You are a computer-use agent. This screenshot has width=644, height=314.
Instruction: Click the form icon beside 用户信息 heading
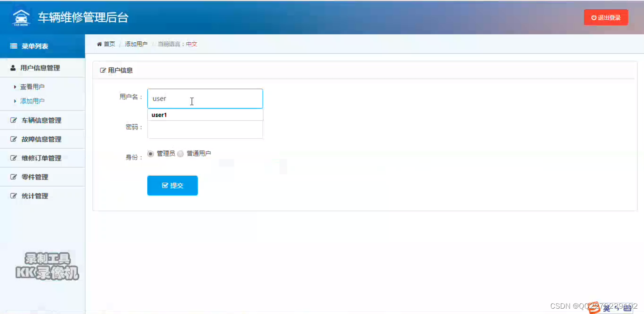pos(102,70)
